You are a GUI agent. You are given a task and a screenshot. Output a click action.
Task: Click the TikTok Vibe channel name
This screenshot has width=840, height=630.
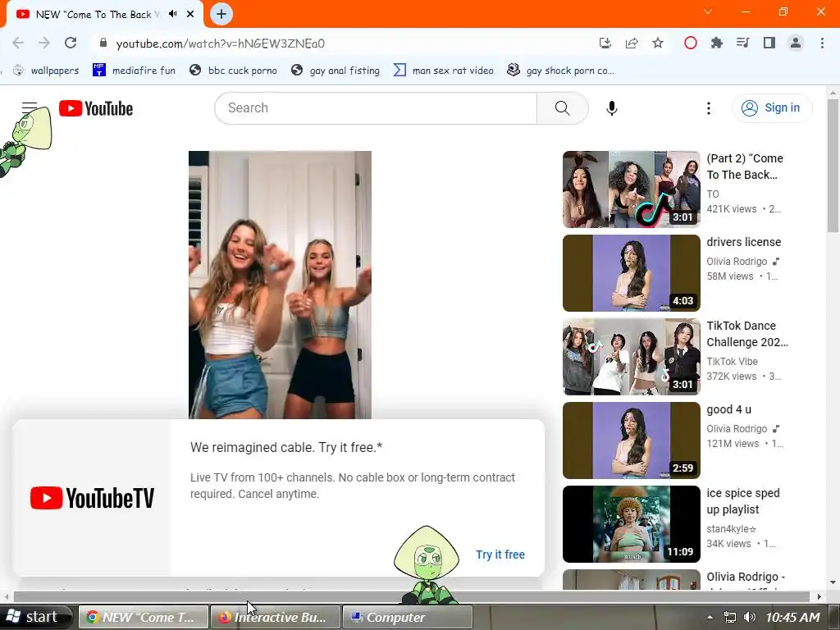point(732,361)
